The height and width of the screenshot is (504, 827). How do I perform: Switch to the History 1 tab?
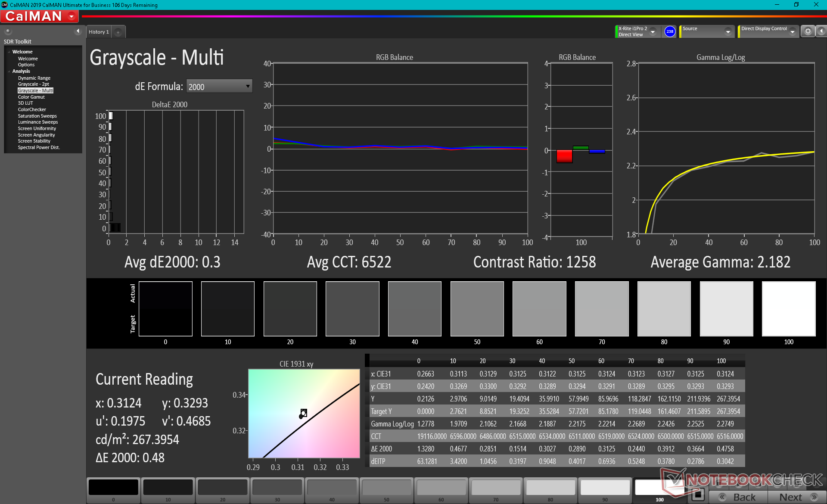99,32
